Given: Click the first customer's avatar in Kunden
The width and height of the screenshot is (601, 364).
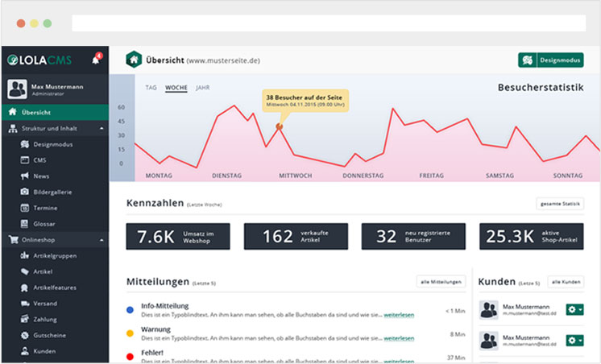Looking at the screenshot, I should click(489, 309).
